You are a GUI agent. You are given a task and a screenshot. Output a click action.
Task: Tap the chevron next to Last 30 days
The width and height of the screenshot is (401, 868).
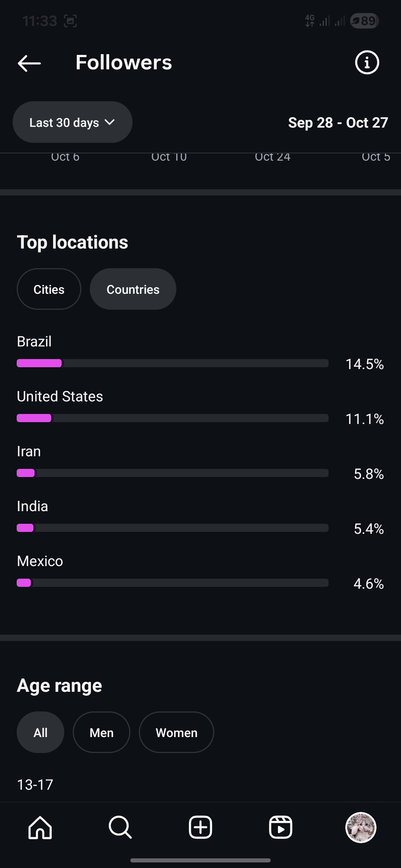coord(110,122)
